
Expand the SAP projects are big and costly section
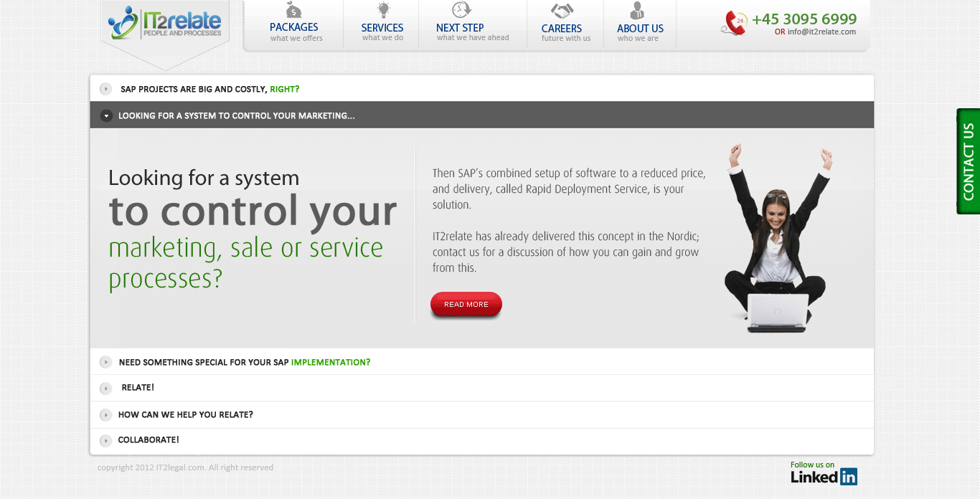(106, 89)
